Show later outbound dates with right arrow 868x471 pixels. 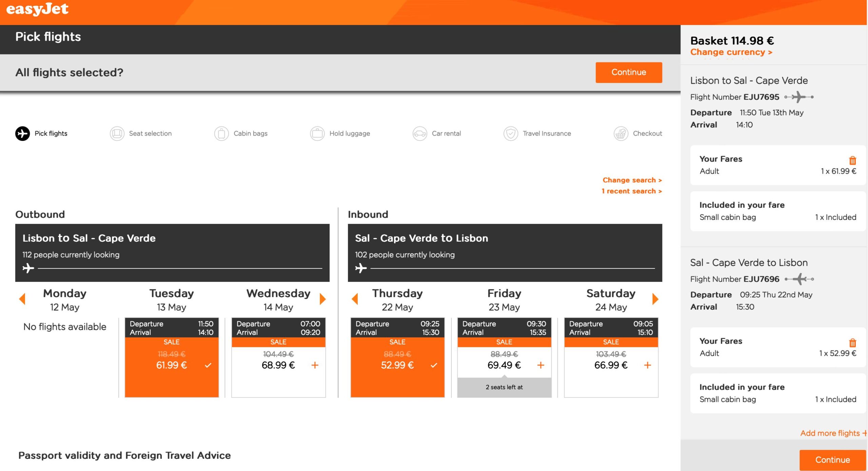pyautogui.click(x=323, y=299)
